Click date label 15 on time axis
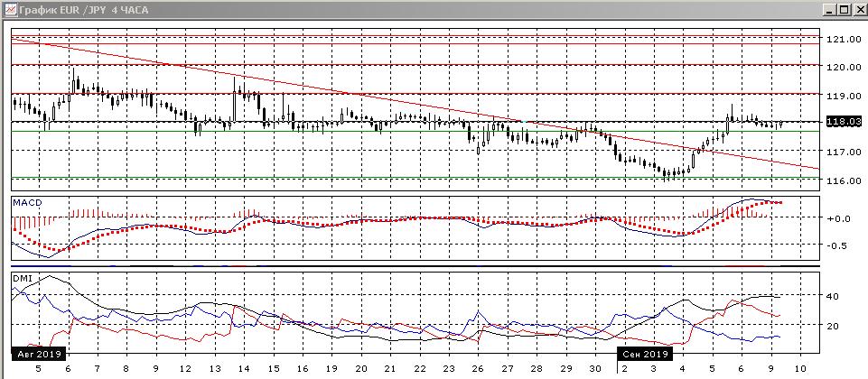Image resolution: width=868 pixels, height=379 pixels. coord(274,368)
